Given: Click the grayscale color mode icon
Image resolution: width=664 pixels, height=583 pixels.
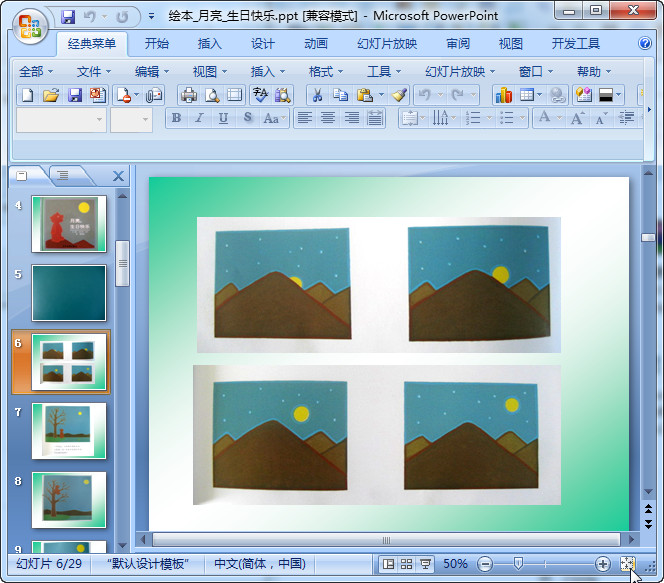Looking at the screenshot, I should tap(606, 95).
